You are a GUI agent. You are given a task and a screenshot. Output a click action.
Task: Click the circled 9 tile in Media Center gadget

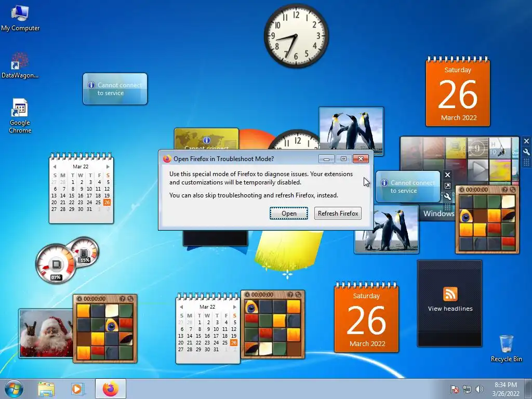coord(478,148)
